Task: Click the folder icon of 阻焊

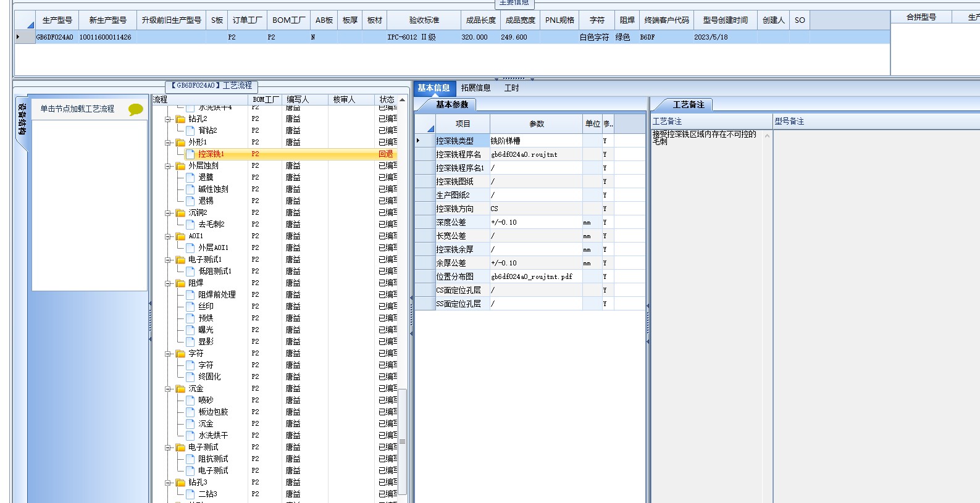Action: pyautogui.click(x=180, y=283)
